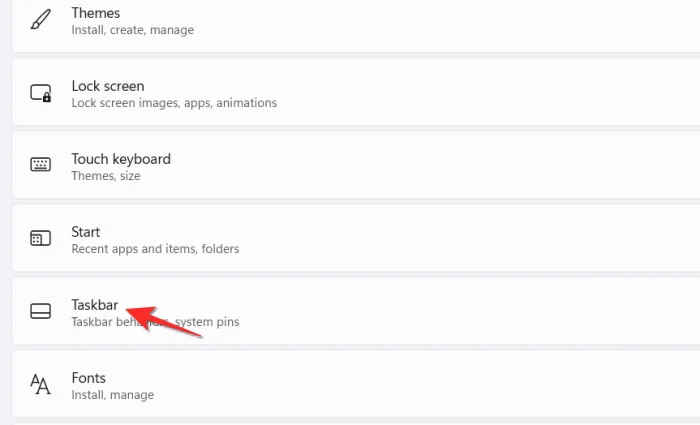Click the 'system pins' taskbar description text
This screenshot has height=425, width=700.
208,322
